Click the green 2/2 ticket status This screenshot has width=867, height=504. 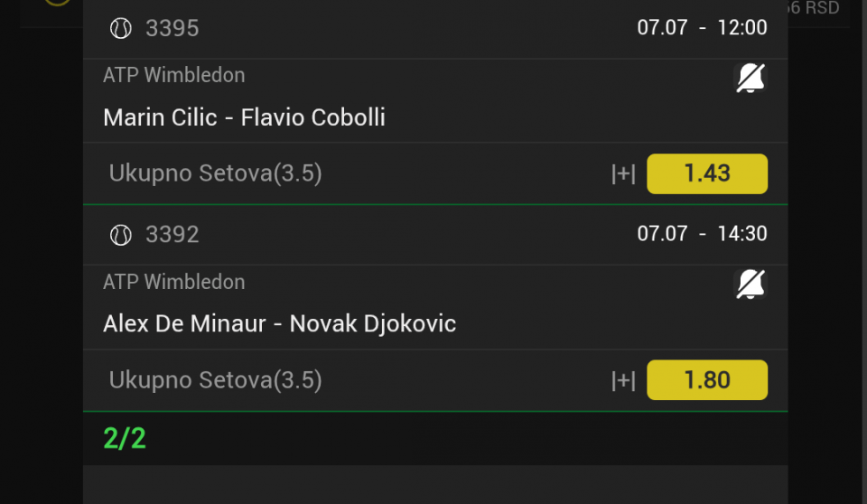(x=125, y=439)
